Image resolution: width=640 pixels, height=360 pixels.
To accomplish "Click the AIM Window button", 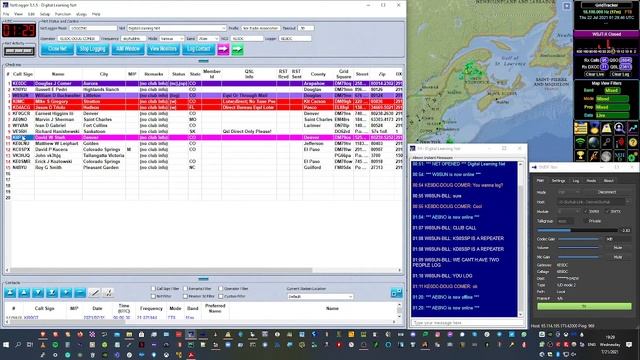I will click(128, 49).
